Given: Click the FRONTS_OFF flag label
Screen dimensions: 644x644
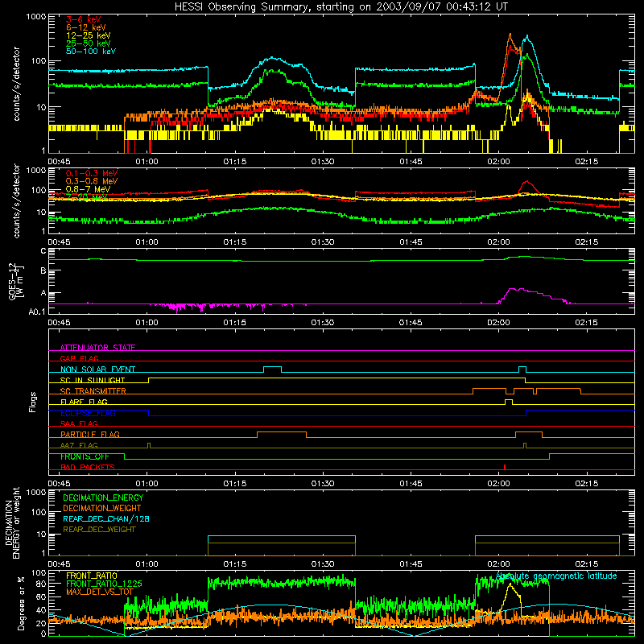Looking at the screenshot, I should (85, 456).
